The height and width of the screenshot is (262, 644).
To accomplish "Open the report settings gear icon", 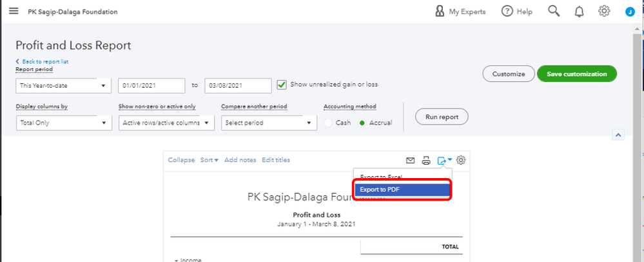I will [461, 160].
